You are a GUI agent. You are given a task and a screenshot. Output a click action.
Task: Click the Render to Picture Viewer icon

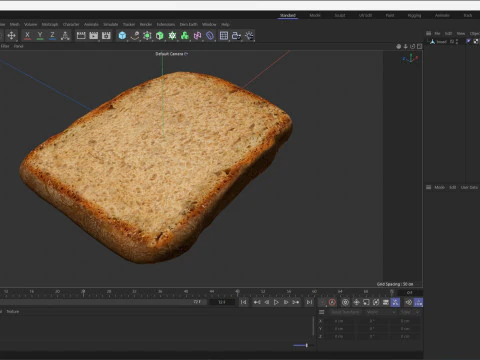[94, 35]
